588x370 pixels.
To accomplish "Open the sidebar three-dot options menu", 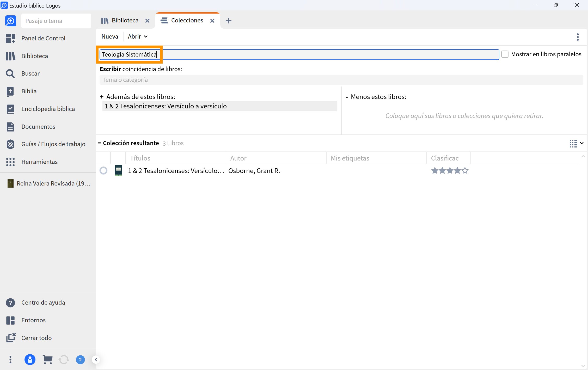I will [x=10, y=360].
